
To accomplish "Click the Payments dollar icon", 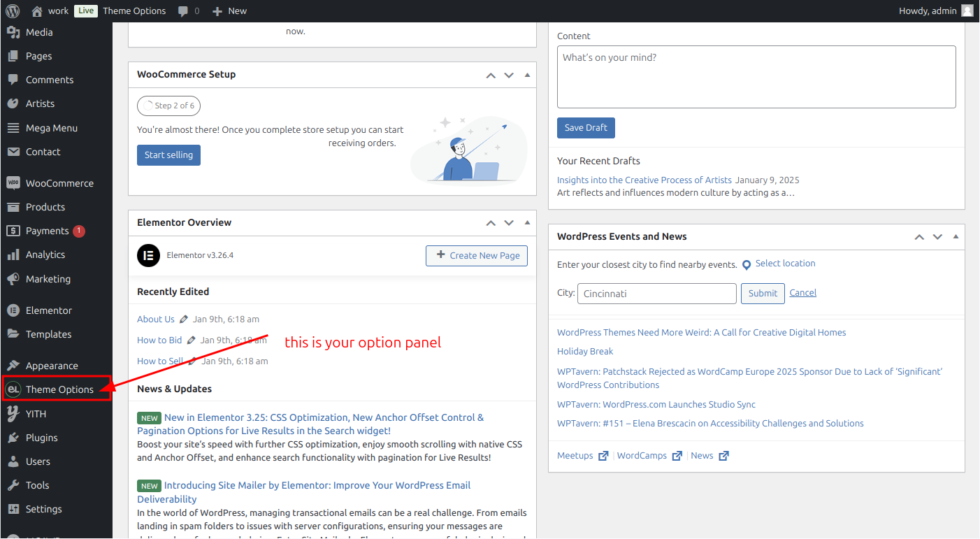I will (13, 231).
